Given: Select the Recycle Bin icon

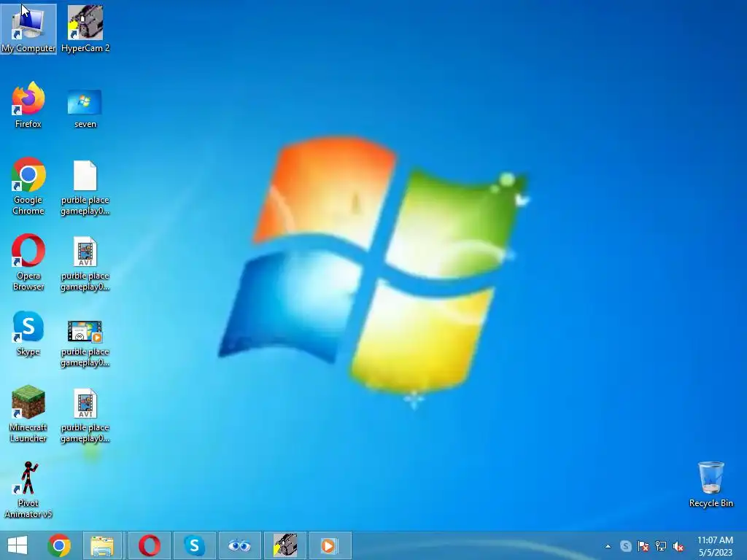Looking at the screenshot, I should 711,484.
